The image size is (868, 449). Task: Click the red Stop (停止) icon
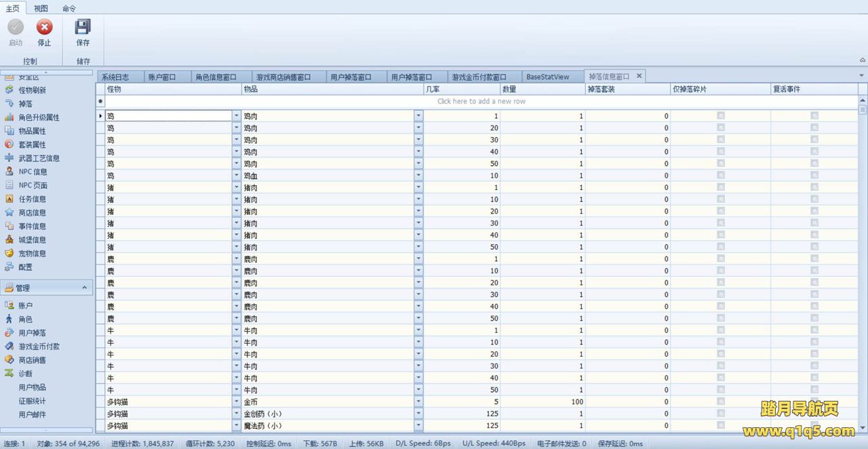44,28
